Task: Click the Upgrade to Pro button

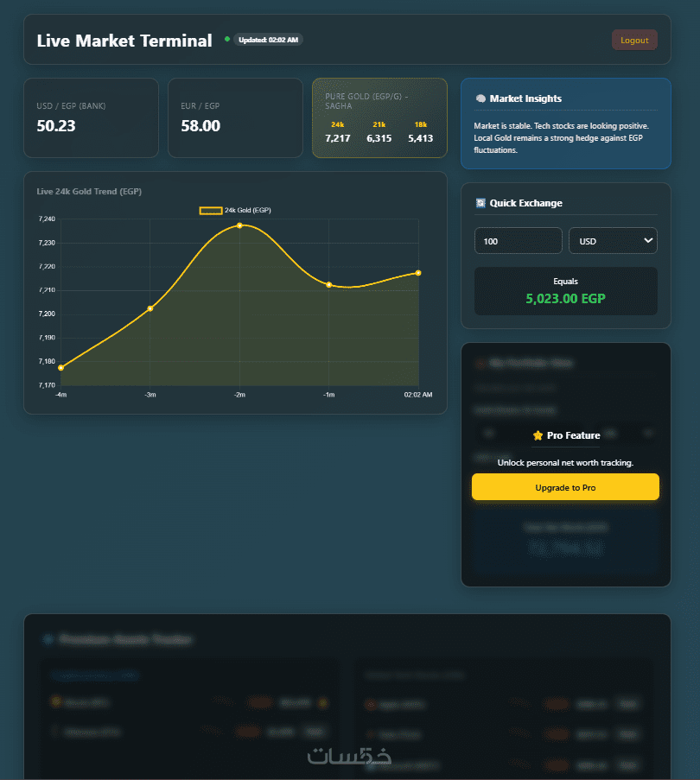Action: [x=565, y=487]
